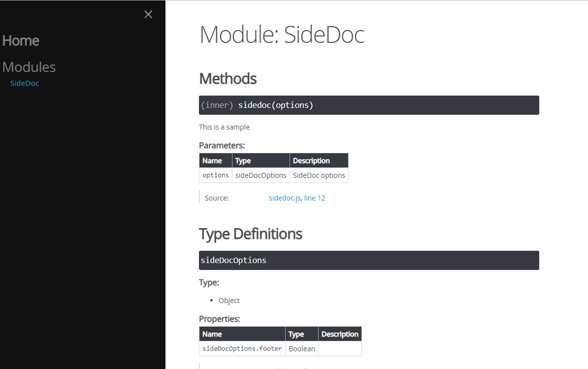This screenshot has width=588, height=369.
Task: Click the sideDocOptions.footer property name
Action: (x=242, y=348)
